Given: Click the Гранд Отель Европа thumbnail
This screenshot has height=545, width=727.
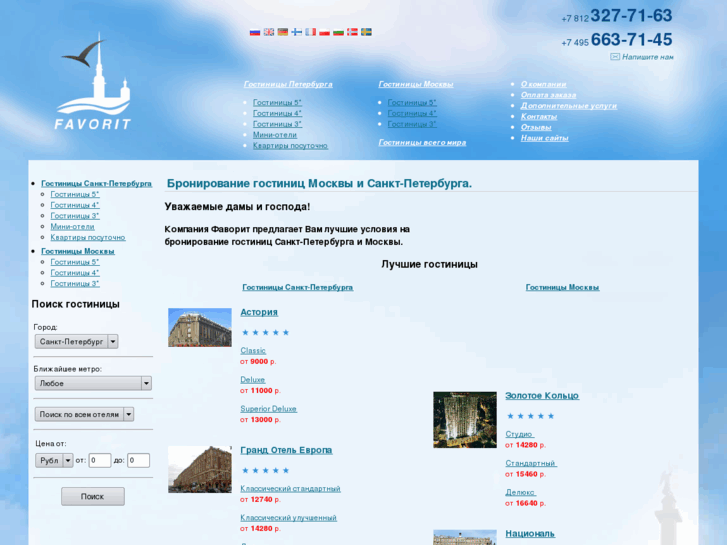Looking at the screenshot, I should coord(200,469).
